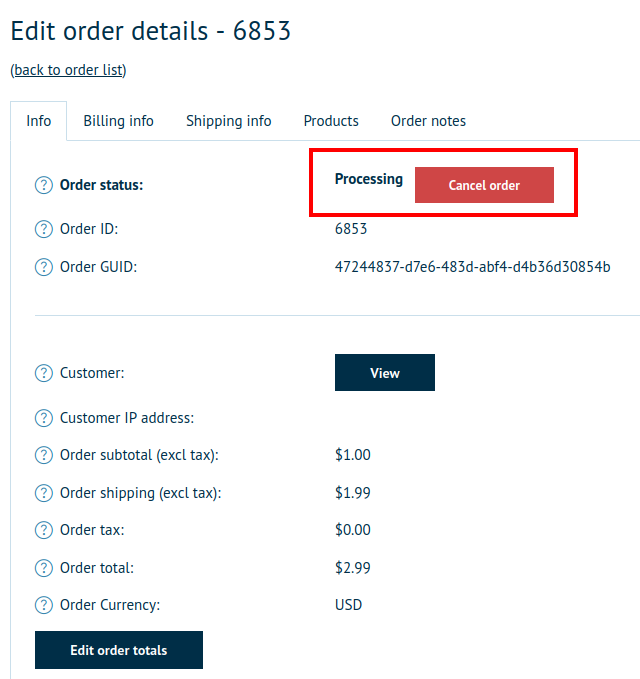Click help icon for Order shipping
The image size is (640, 679).
pos(43,493)
